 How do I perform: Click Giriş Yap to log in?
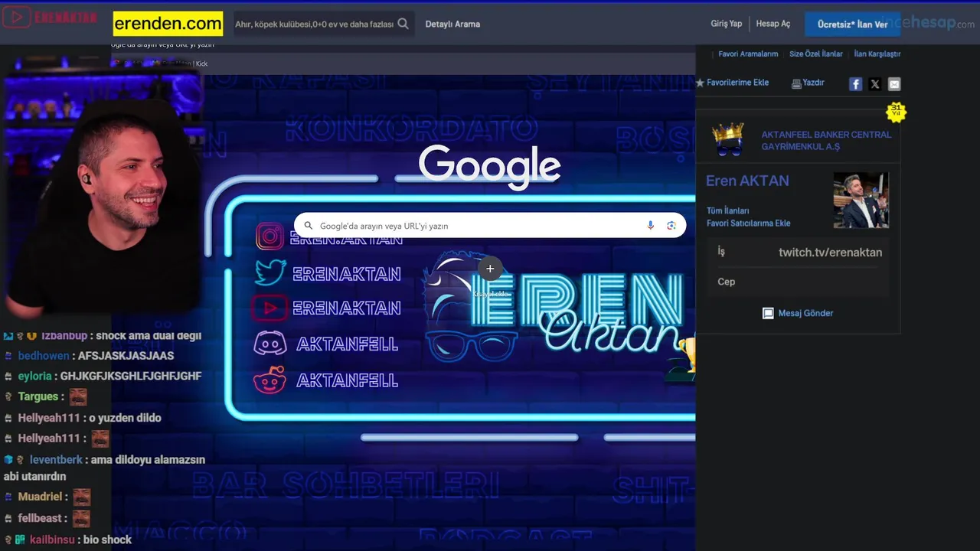(726, 24)
